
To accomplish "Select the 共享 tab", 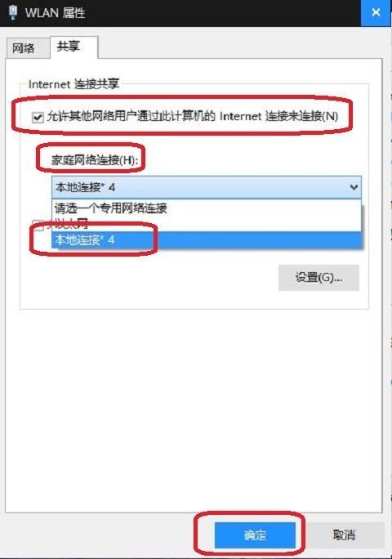I will (69, 46).
